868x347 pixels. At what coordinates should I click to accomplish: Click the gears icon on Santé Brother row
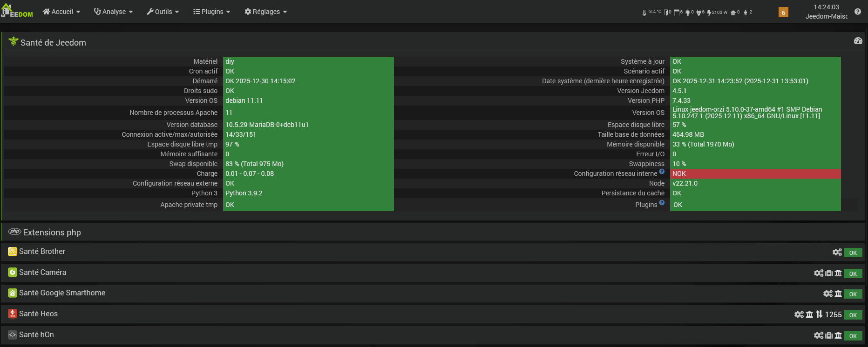click(837, 252)
